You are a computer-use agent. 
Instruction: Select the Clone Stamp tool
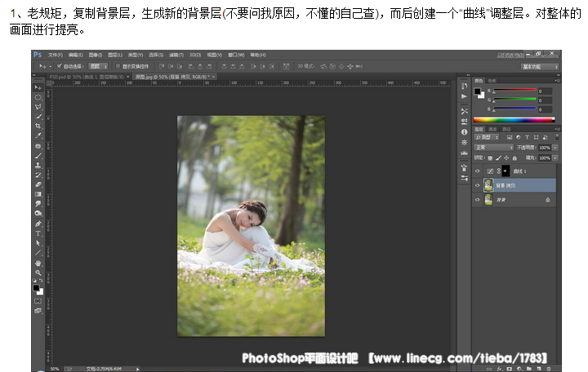(38, 166)
